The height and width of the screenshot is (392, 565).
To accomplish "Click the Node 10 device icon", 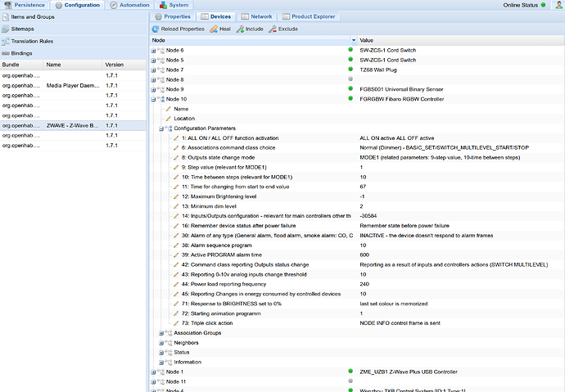I will pyautogui.click(x=160, y=99).
